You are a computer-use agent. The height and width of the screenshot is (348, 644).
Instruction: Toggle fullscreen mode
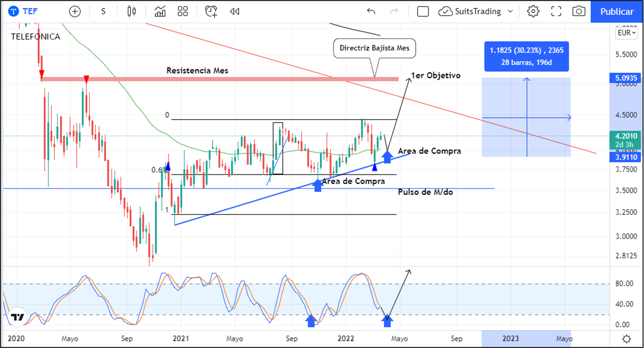[x=556, y=11]
